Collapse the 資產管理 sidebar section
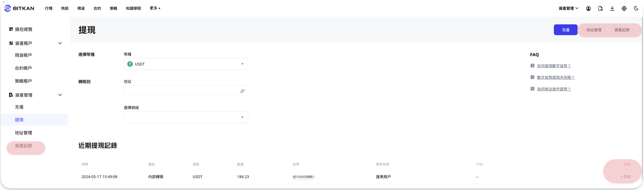Screen dimensions: 644x190 pyautogui.click(x=60, y=95)
